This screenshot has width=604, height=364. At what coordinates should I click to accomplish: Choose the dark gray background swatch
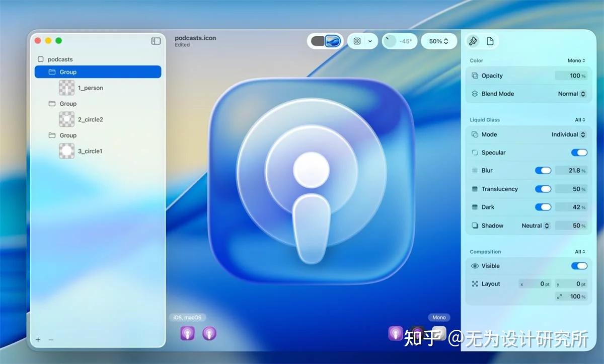click(x=318, y=41)
